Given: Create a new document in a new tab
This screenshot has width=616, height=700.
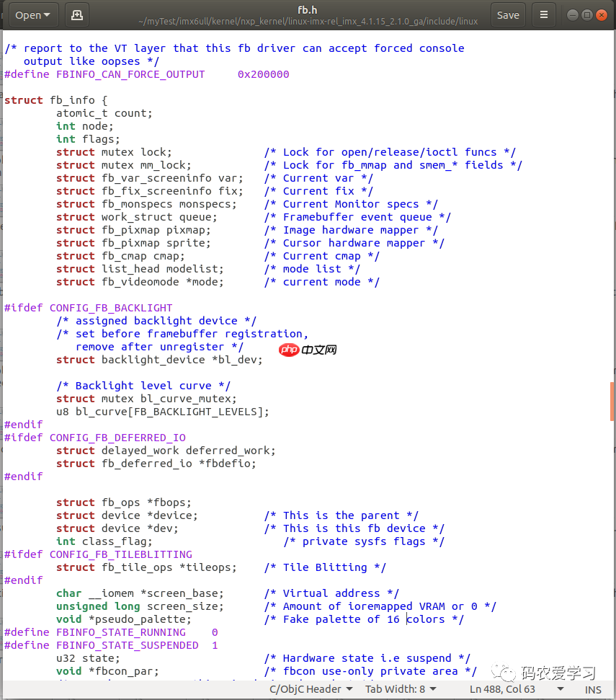Looking at the screenshot, I should [x=76, y=14].
